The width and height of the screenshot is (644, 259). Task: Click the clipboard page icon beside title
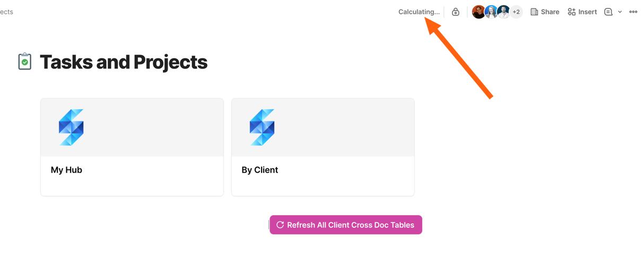tap(24, 61)
